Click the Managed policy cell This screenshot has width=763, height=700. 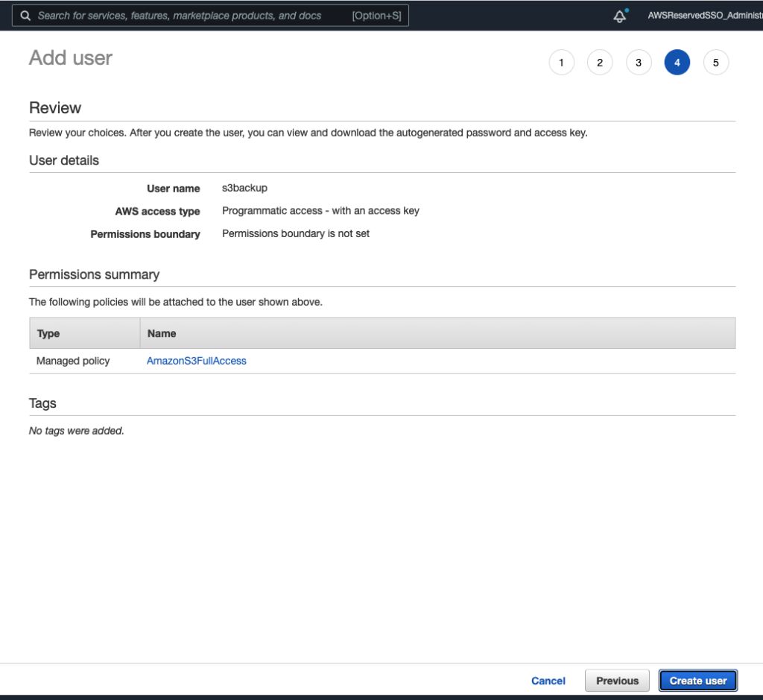(73, 361)
